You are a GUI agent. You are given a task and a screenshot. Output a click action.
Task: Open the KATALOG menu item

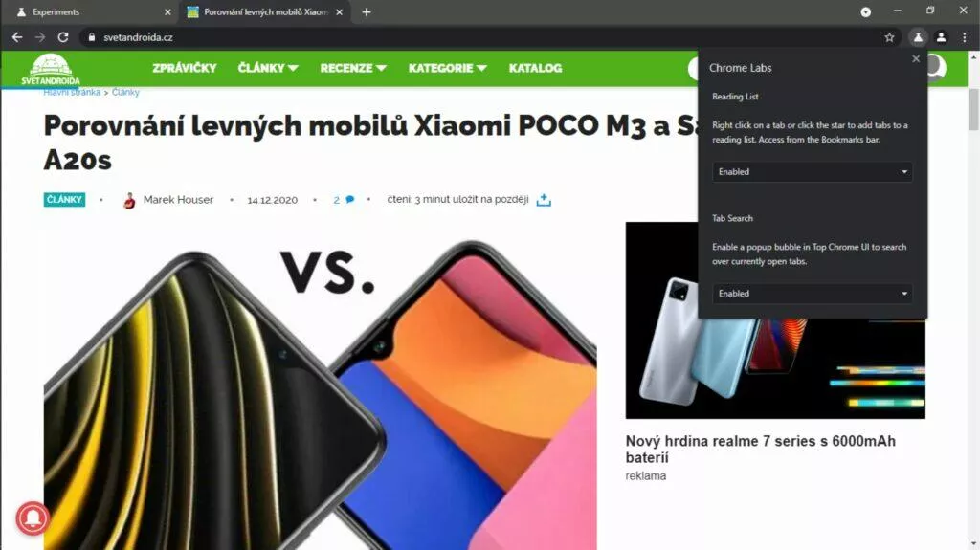pyautogui.click(x=535, y=68)
